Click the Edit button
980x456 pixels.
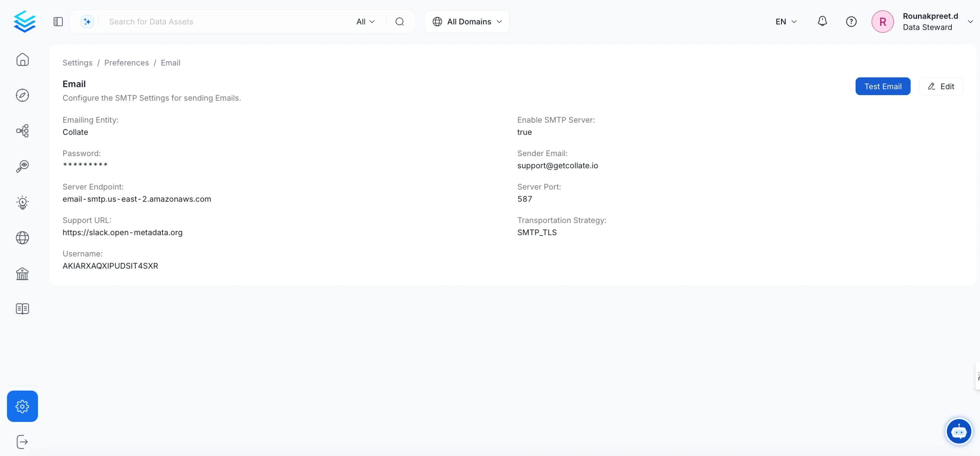[x=941, y=86]
